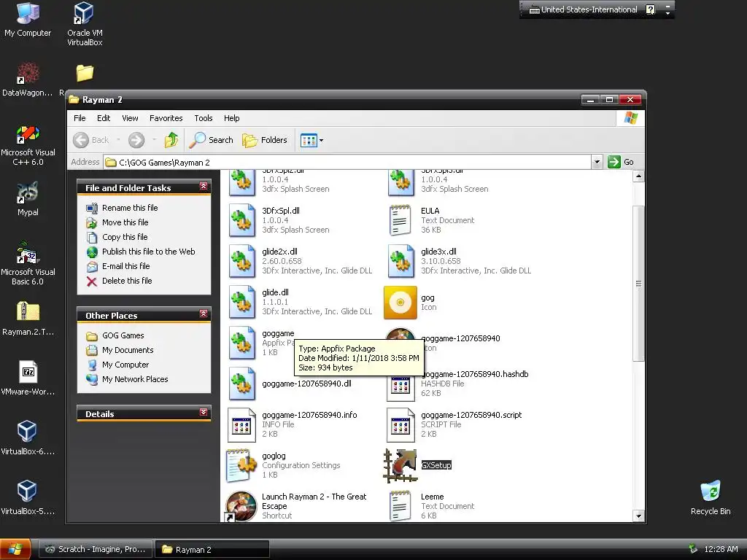Open the VMware-Wor... 7z file on desktop
This screenshot has width=747, height=560.
28,378
